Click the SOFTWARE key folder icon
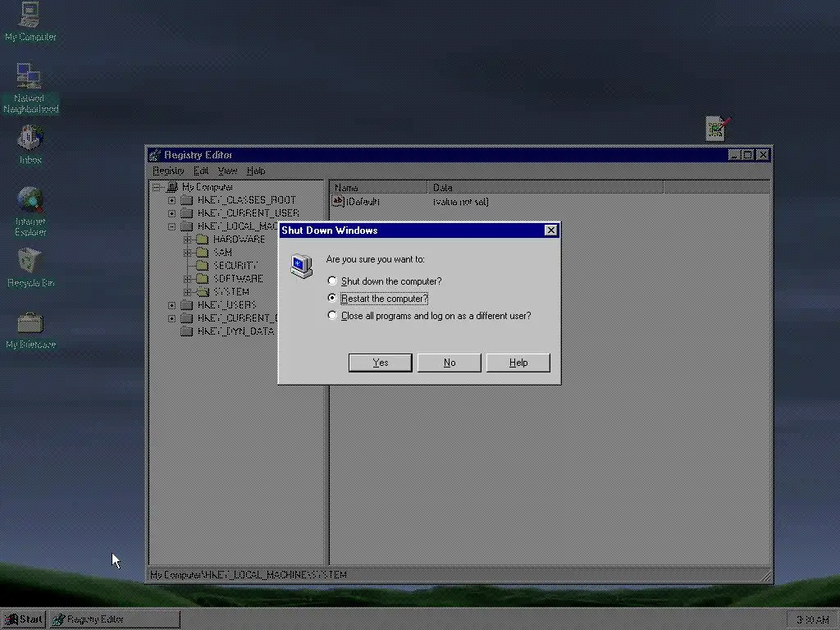The height and width of the screenshot is (630, 840). coord(202,279)
